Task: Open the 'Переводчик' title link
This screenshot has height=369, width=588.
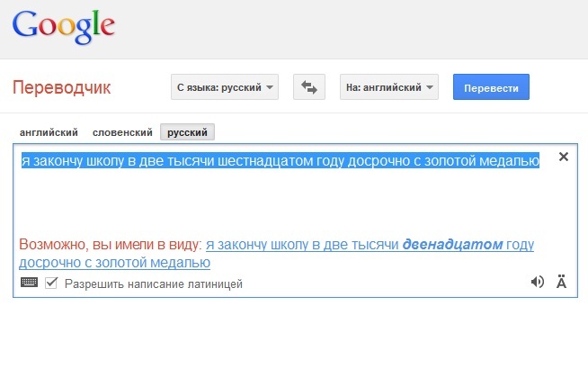Action: tap(61, 88)
